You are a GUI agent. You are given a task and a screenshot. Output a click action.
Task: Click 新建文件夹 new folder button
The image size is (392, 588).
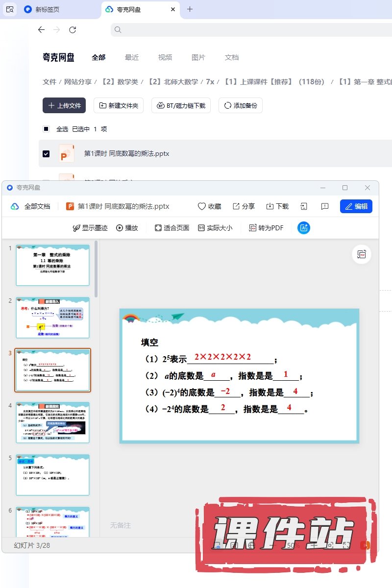[x=119, y=105]
